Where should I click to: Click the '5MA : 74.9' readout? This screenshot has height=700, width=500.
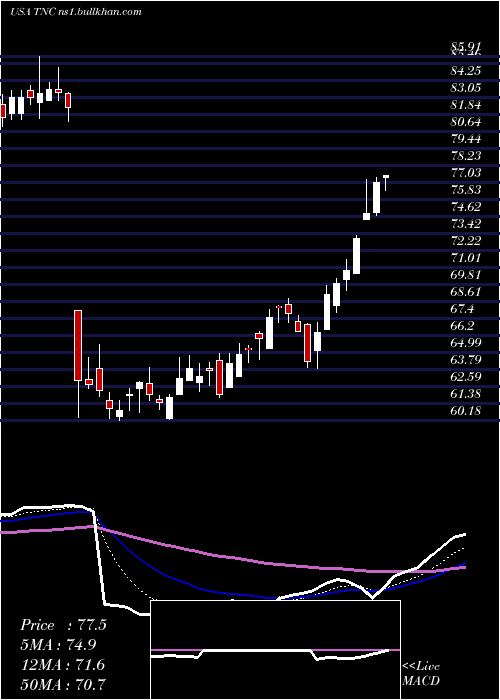[58, 645]
